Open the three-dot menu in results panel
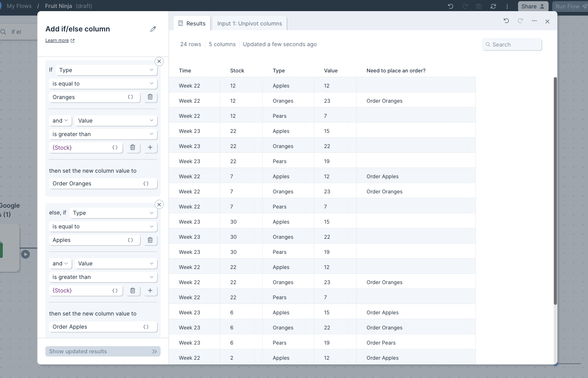Viewport: 588px width, 378px height. [534, 21]
